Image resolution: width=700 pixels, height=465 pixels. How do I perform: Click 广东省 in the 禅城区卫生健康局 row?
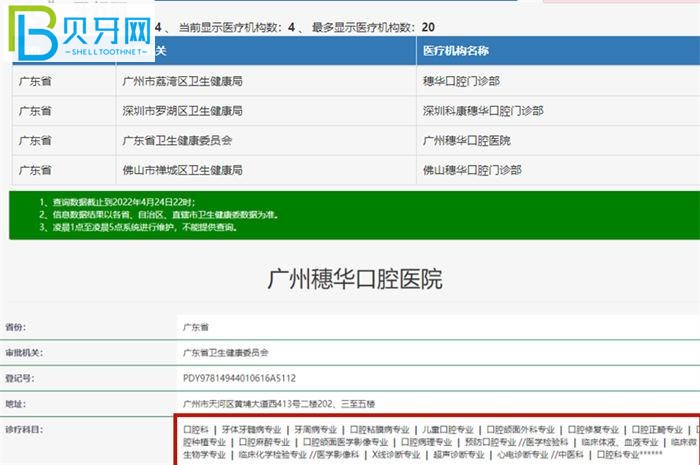(35, 170)
